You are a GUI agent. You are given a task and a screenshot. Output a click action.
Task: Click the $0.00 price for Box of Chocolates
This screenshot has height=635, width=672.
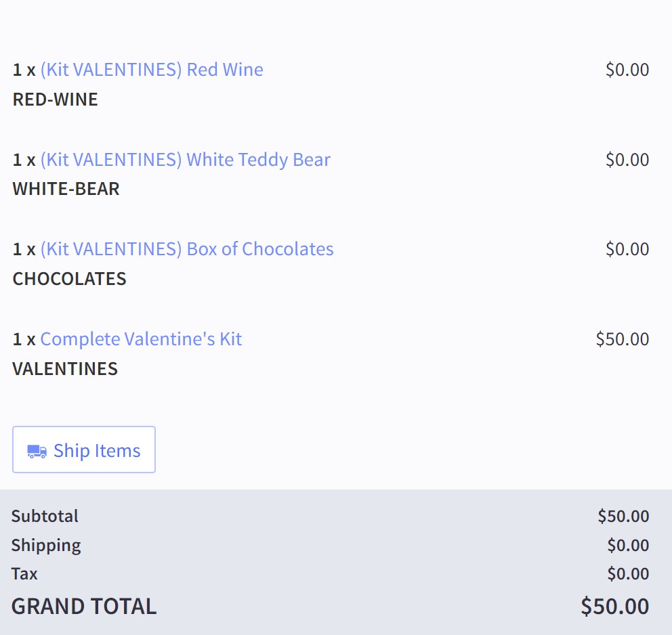tap(627, 249)
